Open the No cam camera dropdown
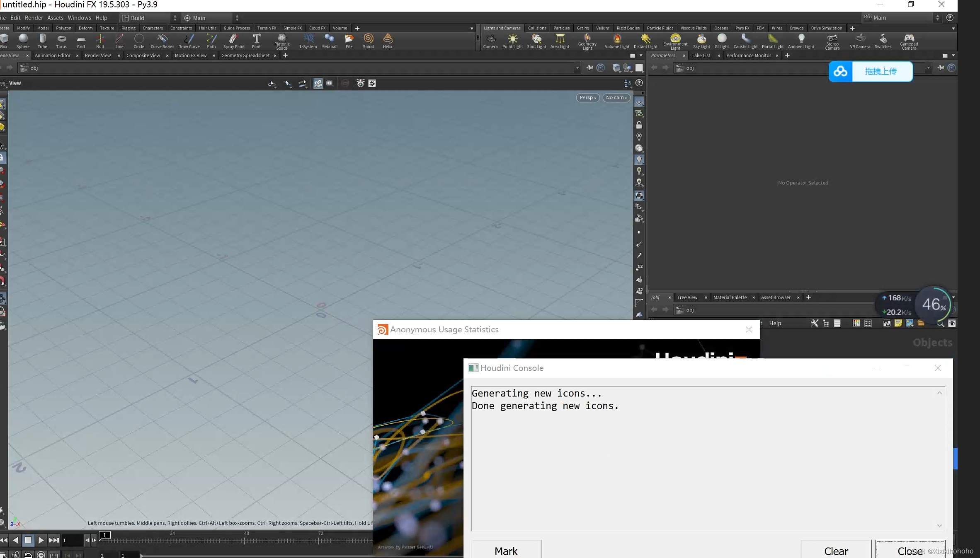 click(x=616, y=98)
